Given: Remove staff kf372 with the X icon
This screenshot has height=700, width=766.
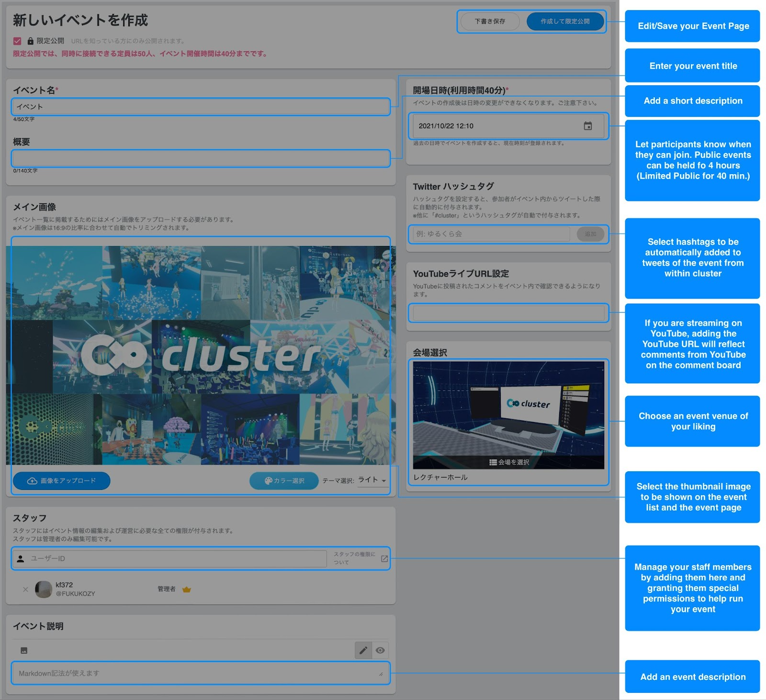Looking at the screenshot, I should click(25, 589).
